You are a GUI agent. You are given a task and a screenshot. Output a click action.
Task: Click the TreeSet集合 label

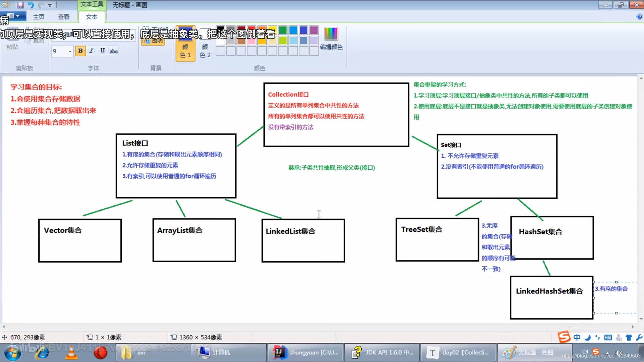[422, 229]
